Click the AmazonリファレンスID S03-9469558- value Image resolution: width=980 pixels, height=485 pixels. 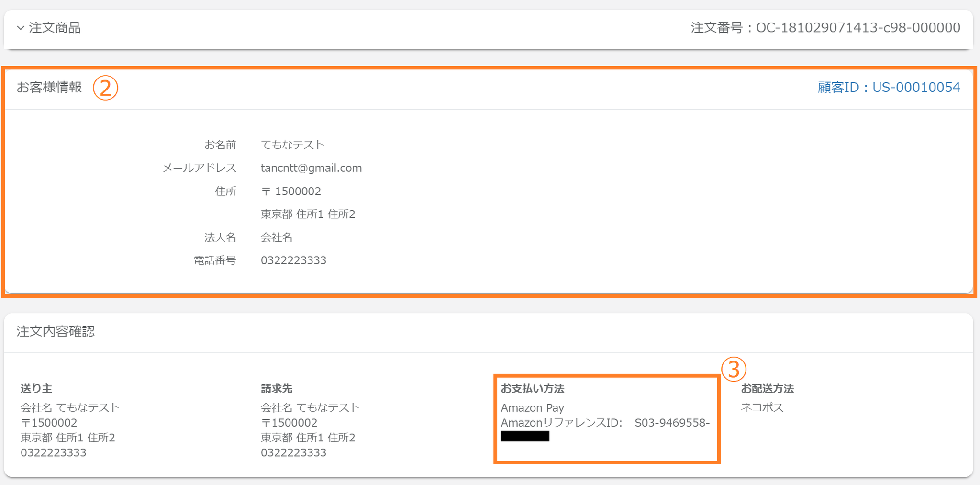(x=672, y=423)
